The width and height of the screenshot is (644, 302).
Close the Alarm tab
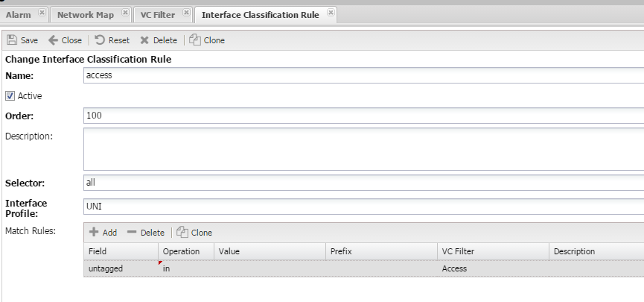42,13
